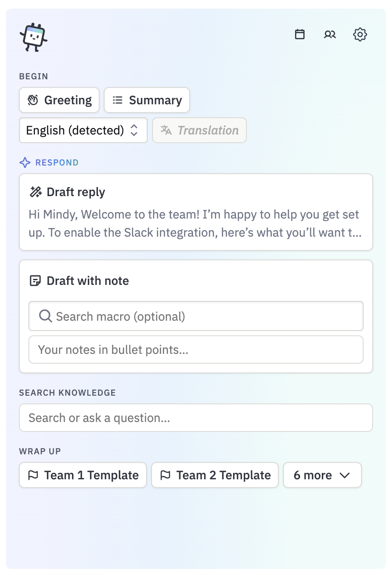Click the note icon next to Draft with note
The height and width of the screenshot is (575, 392).
[x=35, y=281]
